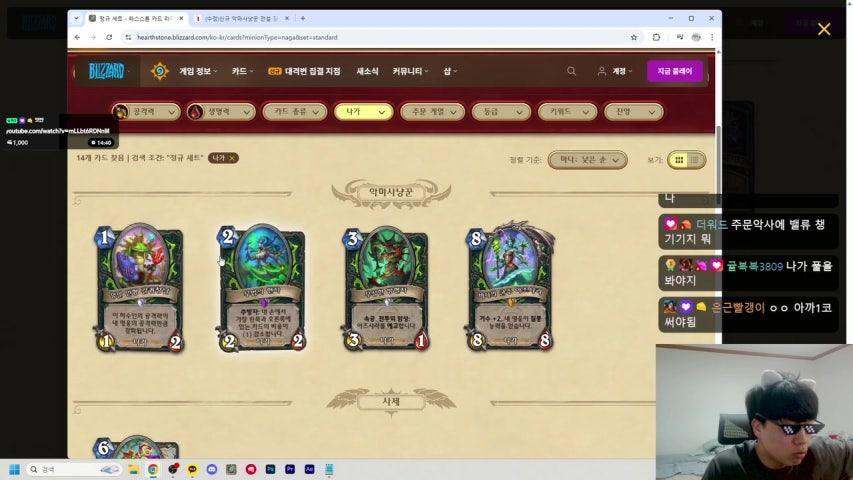The image size is (853, 480).
Task: Switch to list card view
Action: (x=695, y=160)
